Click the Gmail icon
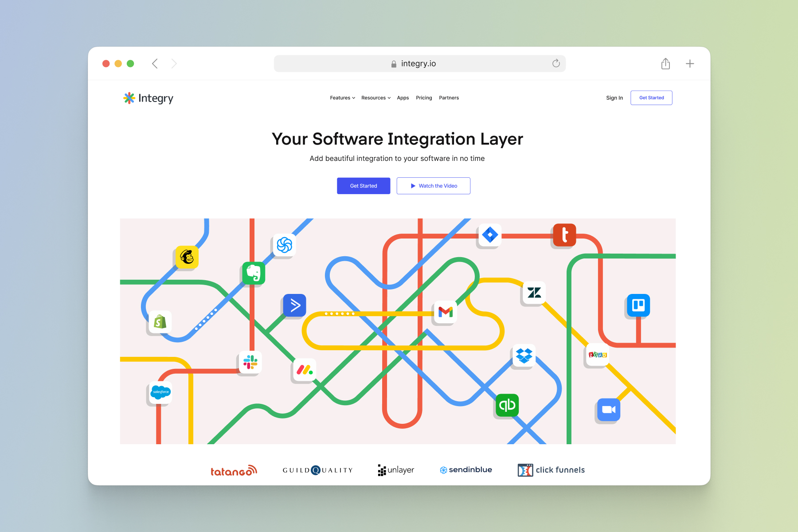Image resolution: width=798 pixels, height=532 pixels. click(445, 312)
